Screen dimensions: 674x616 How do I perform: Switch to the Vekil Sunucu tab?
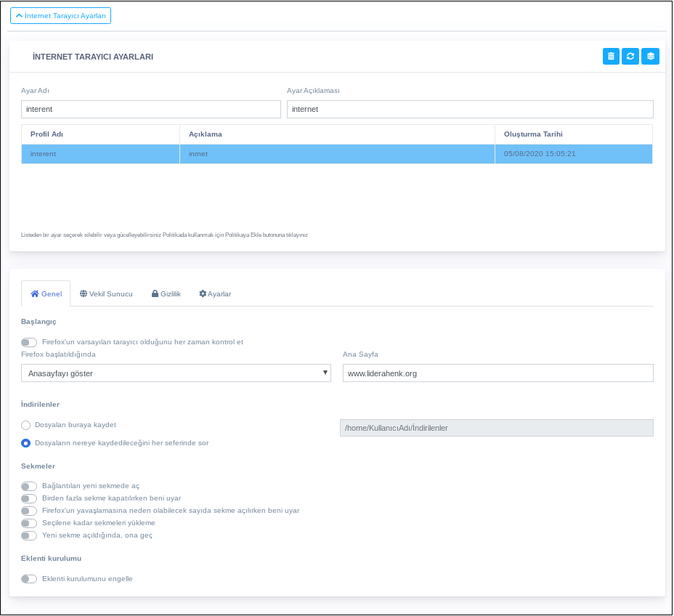(106, 294)
